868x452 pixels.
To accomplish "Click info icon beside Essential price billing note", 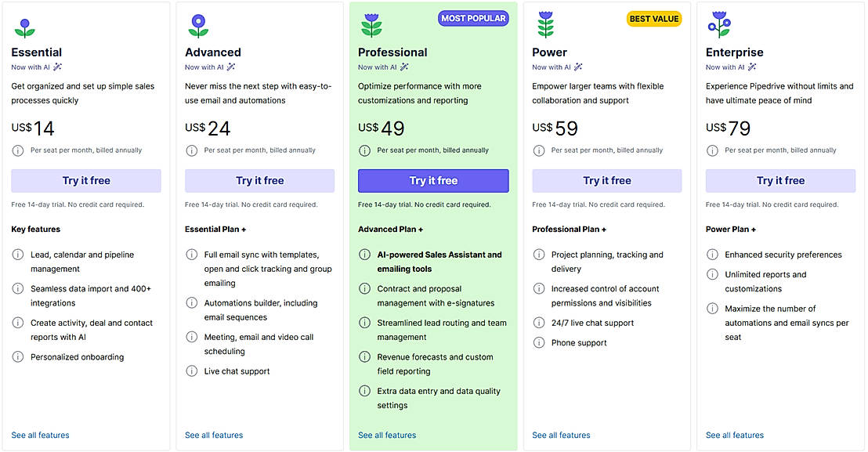I will (x=17, y=150).
